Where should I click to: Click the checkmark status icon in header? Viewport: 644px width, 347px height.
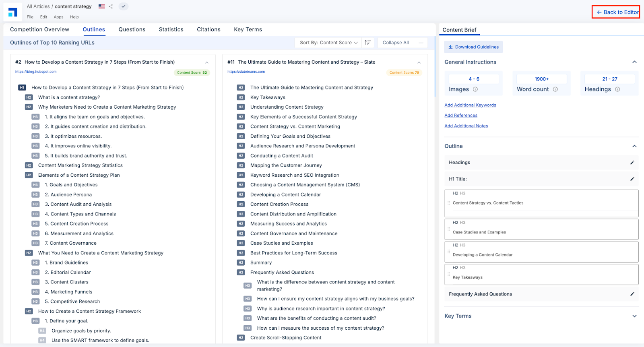(124, 6)
